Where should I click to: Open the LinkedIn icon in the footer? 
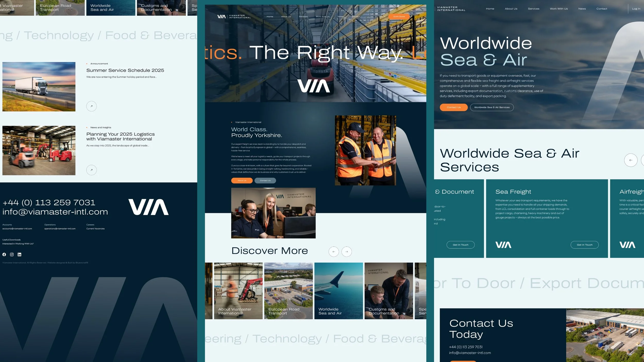click(x=19, y=254)
